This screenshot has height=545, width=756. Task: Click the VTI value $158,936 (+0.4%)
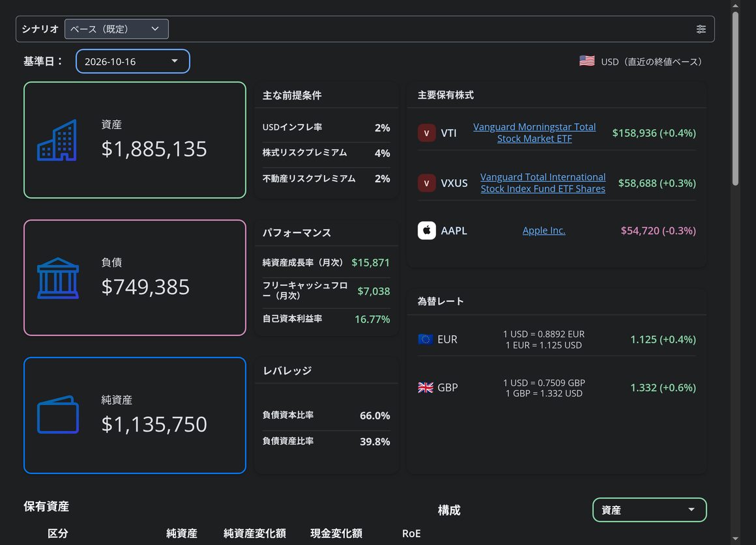coord(654,133)
